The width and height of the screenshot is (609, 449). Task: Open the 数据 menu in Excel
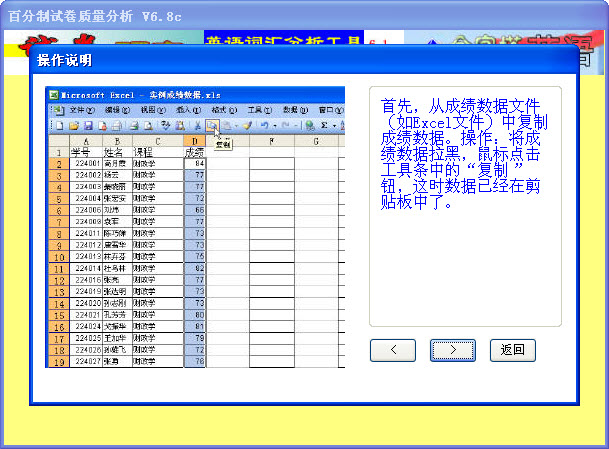(295, 110)
